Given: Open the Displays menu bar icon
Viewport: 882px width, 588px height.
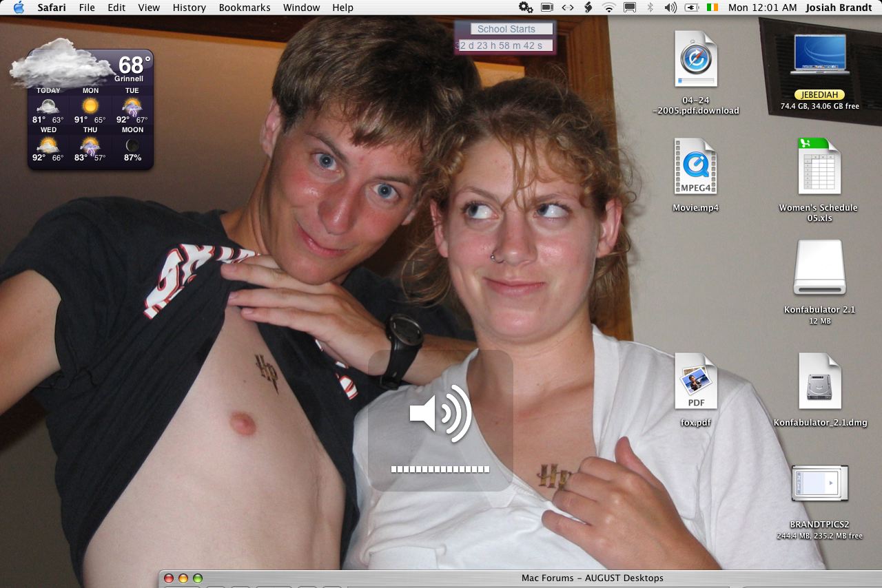Looking at the screenshot, I should (x=629, y=8).
